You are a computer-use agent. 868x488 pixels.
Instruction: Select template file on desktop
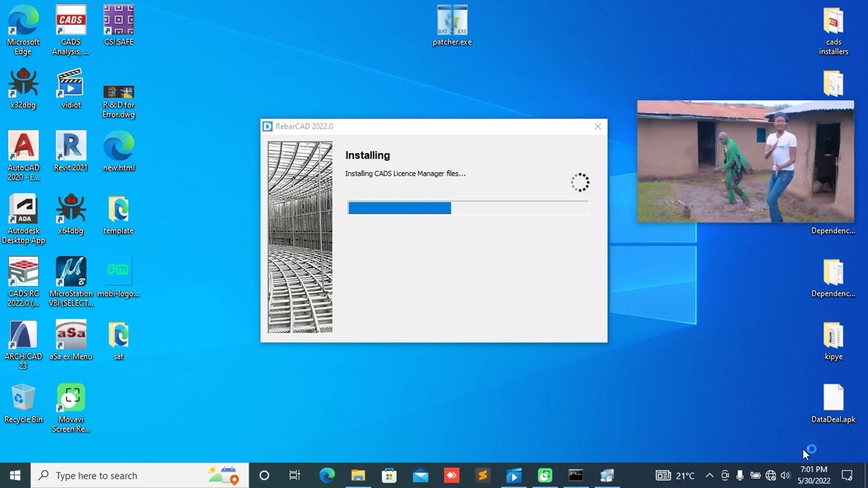(x=119, y=215)
